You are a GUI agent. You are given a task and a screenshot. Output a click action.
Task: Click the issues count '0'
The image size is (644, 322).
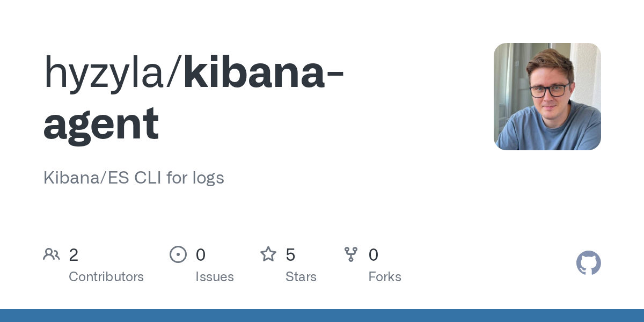[x=201, y=255]
